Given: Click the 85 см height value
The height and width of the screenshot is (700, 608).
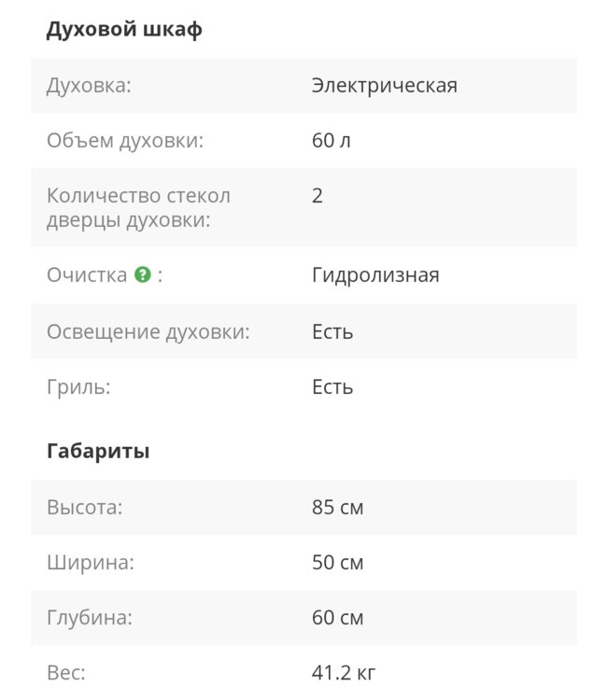Looking at the screenshot, I should (337, 508).
